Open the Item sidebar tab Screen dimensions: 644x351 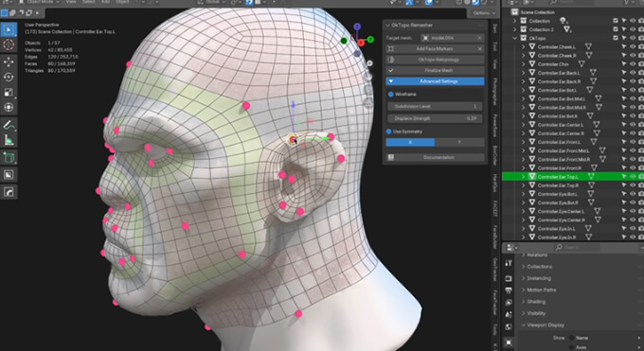495,28
